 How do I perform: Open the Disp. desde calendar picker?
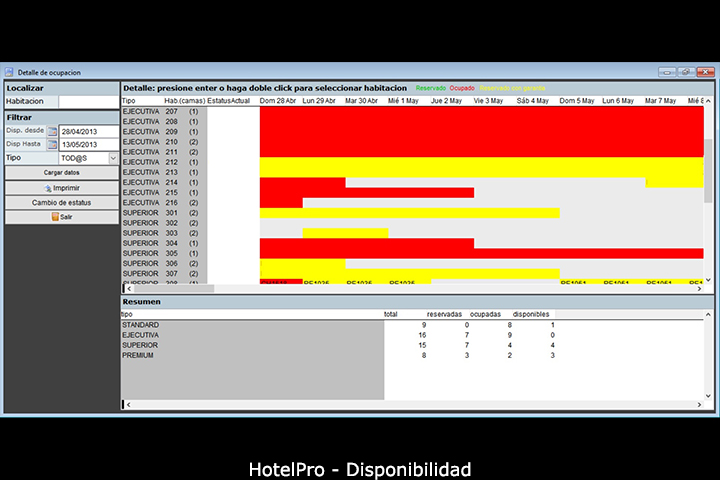pos(52,132)
